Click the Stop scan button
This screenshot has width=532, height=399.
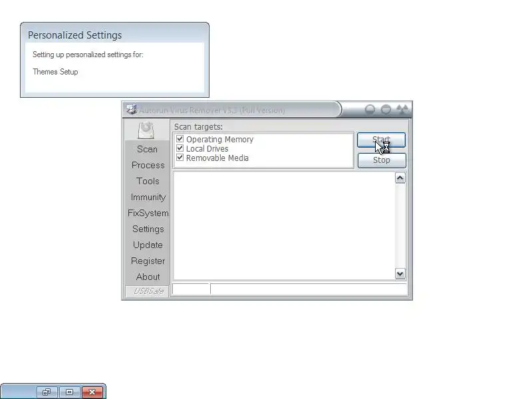(x=381, y=160)
